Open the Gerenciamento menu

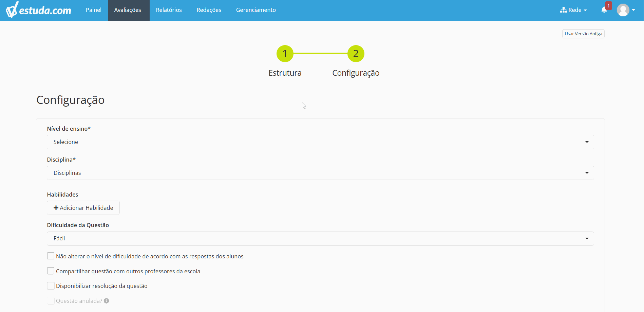(256, 10)
